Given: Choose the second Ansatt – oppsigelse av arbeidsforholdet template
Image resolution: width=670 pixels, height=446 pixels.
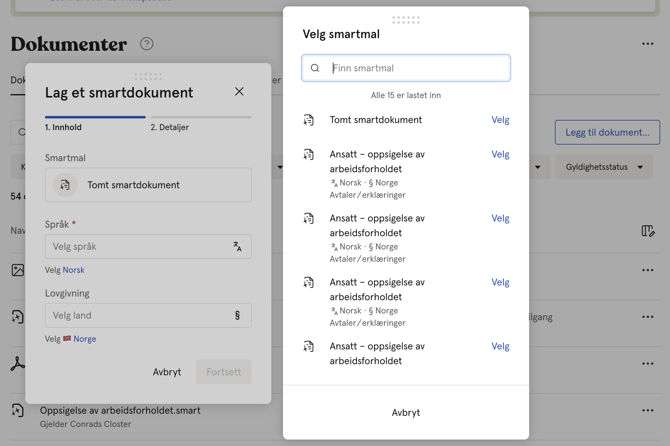Looking at the screenshot, I should pyautogui.click(x=500, y=218).
